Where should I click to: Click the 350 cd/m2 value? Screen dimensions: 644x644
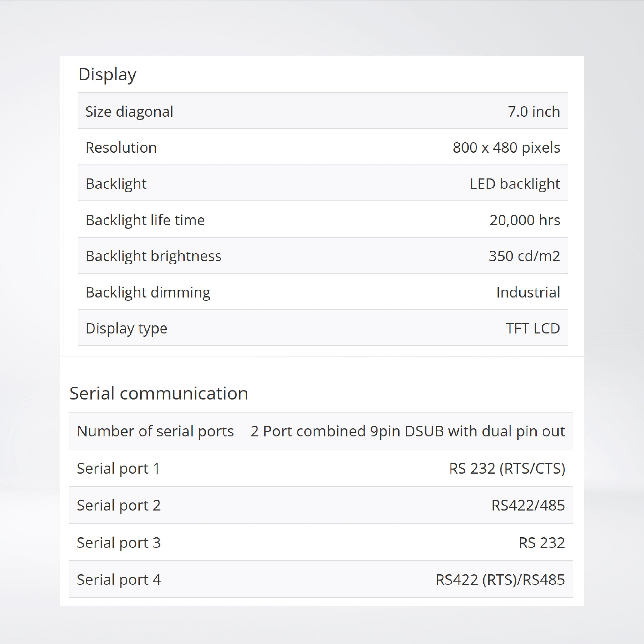pyautogui.click(x=524, y=256)
